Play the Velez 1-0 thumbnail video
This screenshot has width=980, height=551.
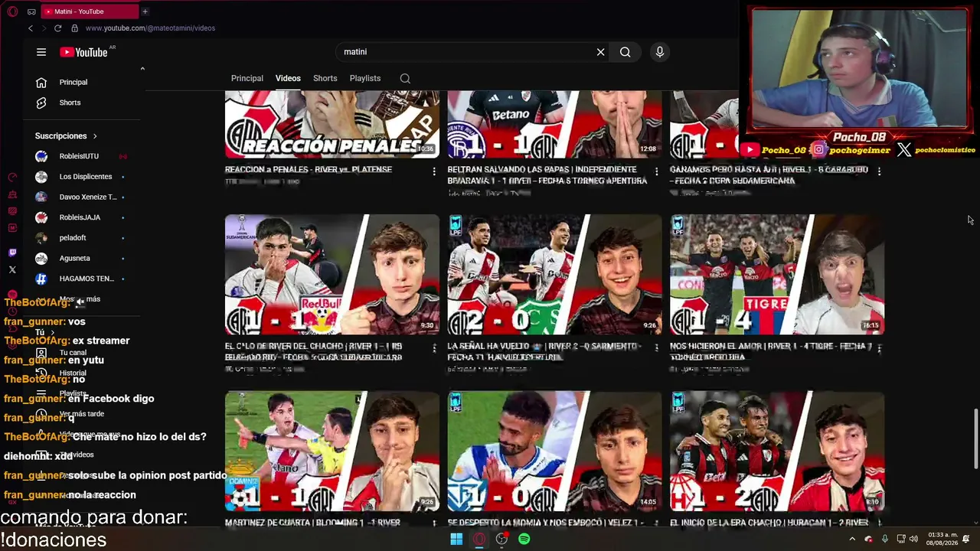click(554, 452)
